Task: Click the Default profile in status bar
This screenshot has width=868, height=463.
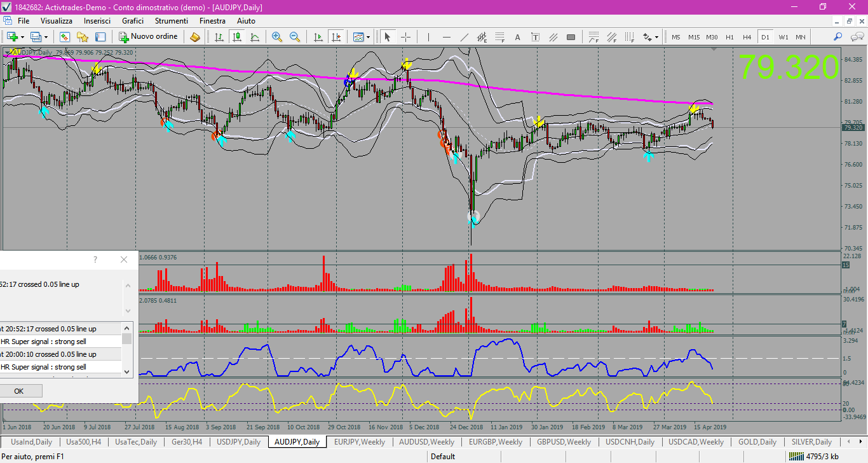Action: click(x=443, y=456)
